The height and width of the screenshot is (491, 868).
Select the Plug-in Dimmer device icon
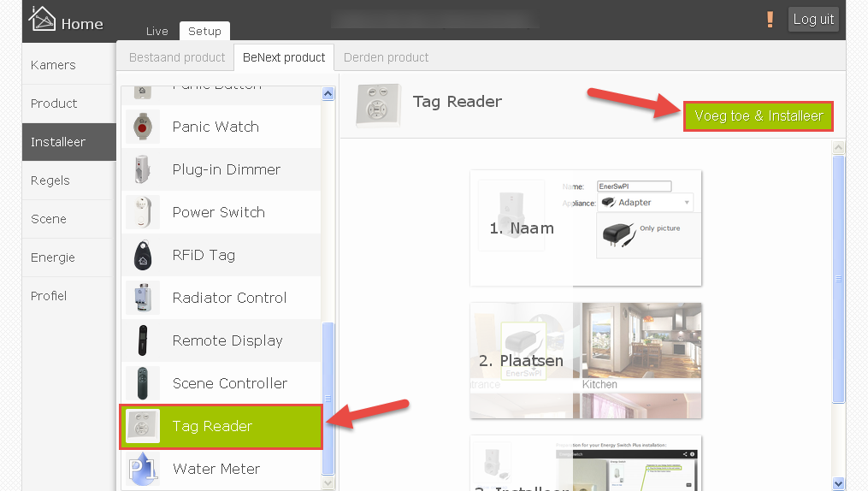(143, 169)
